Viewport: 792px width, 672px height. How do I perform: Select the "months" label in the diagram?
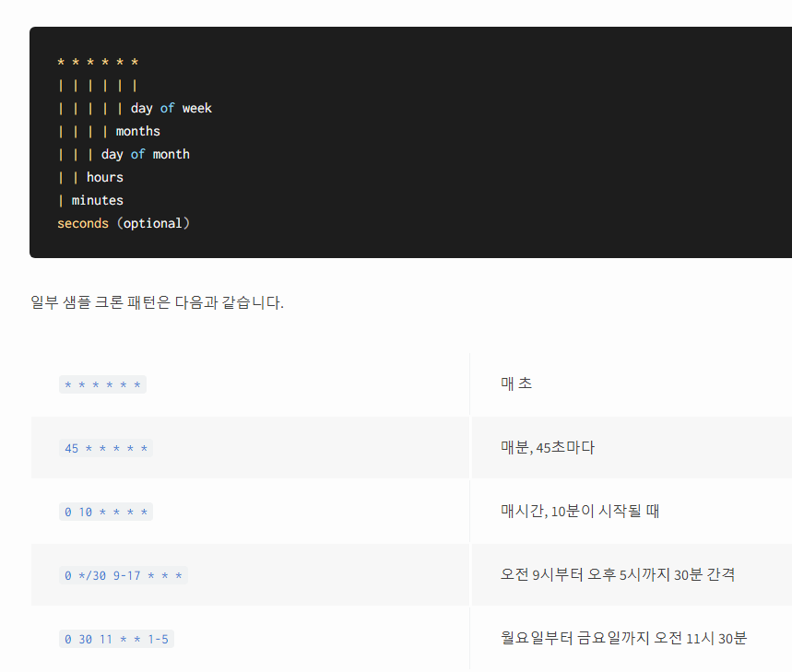pyautogui.click(x=137, y=131)
